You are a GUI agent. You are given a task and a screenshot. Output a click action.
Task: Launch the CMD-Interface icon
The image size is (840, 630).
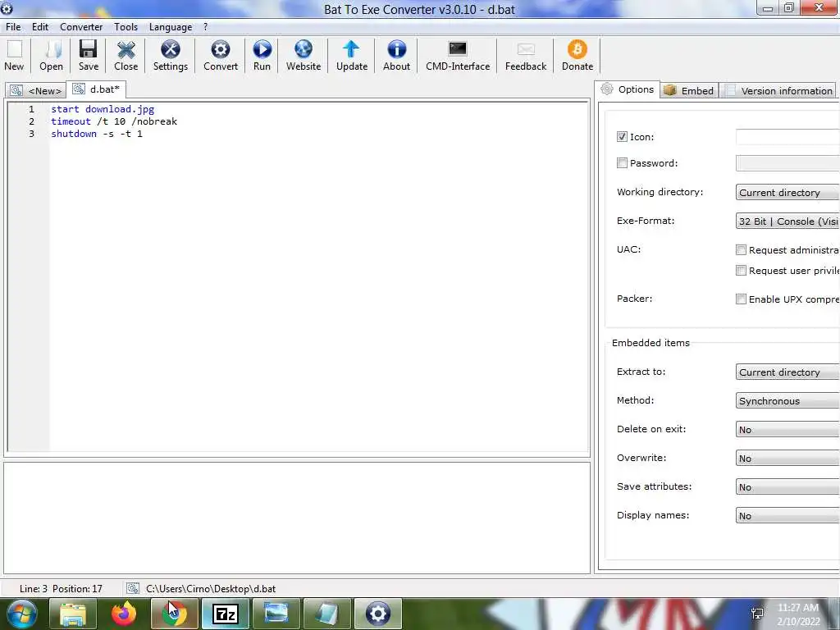[458, 55]
